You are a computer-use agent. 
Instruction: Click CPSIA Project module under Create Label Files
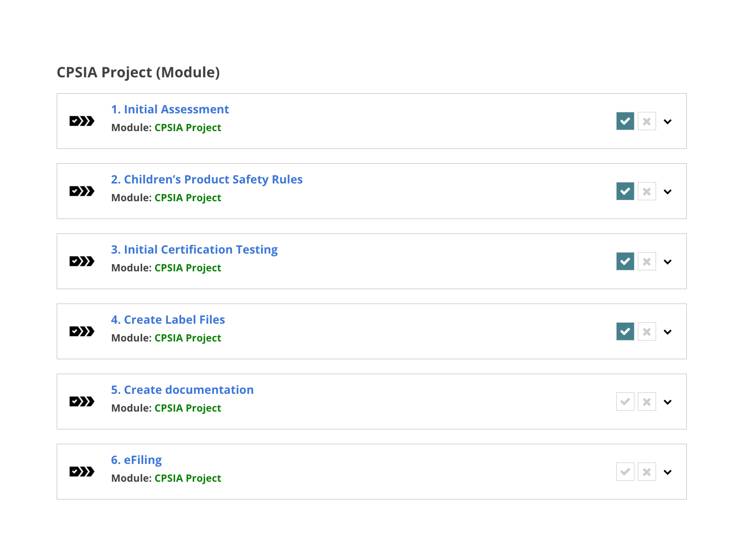(x=188, y=338)
